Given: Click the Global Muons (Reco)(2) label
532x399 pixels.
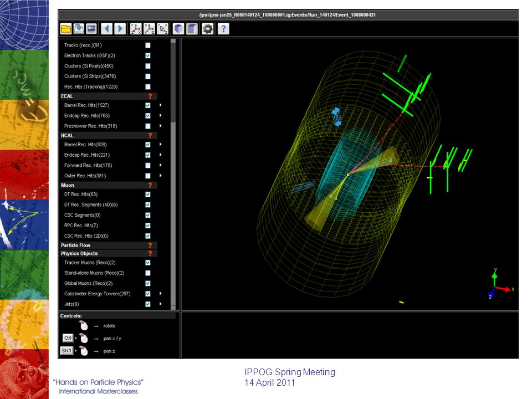Looking at the screenshot, I should pyautogui.click(x=89, y=283).
